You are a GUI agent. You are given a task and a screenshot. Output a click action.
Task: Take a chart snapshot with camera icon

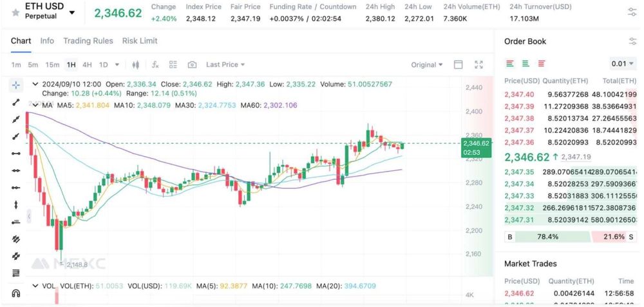192,64
